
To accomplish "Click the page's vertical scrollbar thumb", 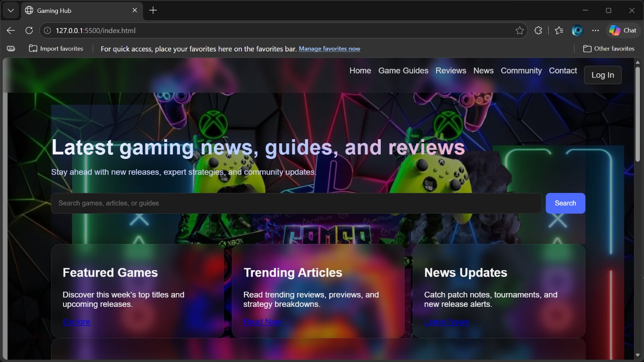I will pos(638,114).
